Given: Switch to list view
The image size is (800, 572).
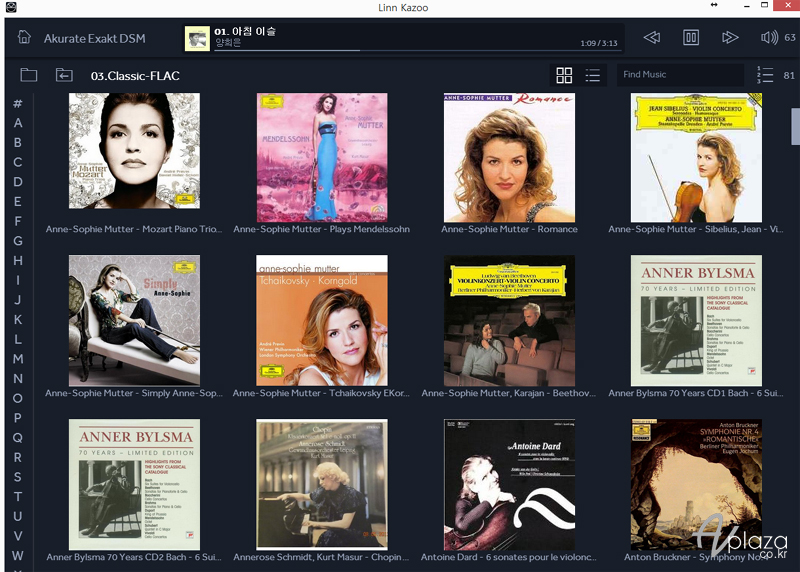Looking at the screenshot, I should click(x=593, y=75).
